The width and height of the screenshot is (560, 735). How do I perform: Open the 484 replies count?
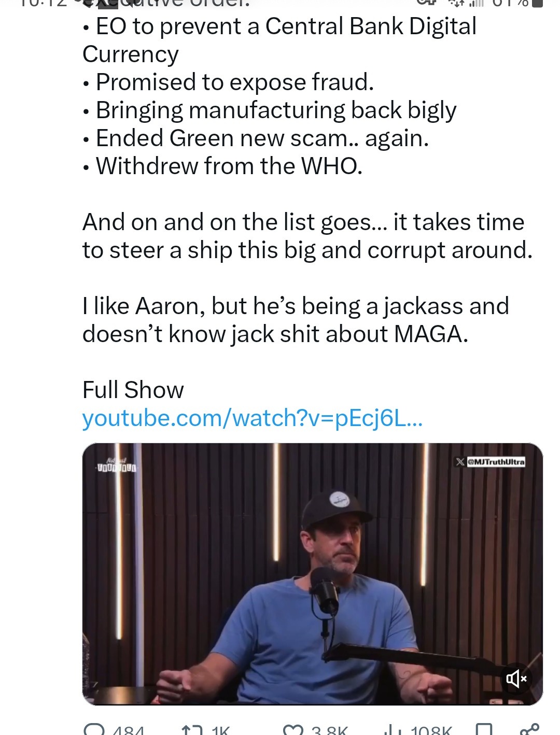pos(128,730)
